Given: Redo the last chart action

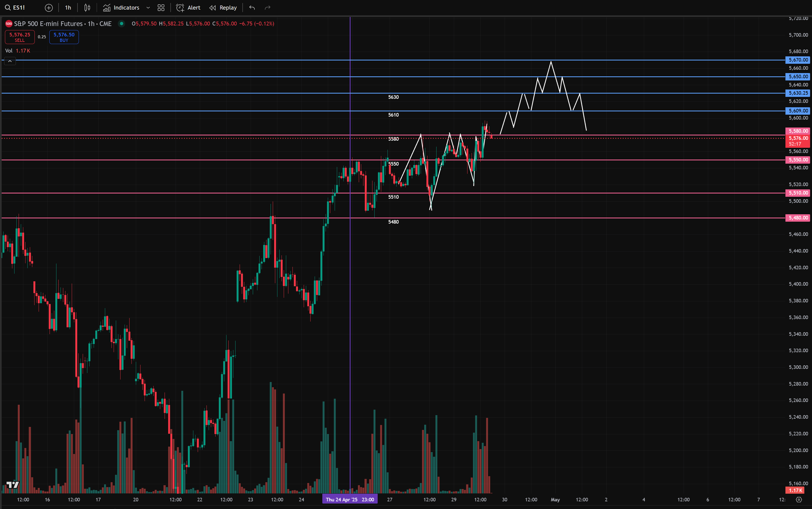Looking at the screenshot, I should pos(267,7).
